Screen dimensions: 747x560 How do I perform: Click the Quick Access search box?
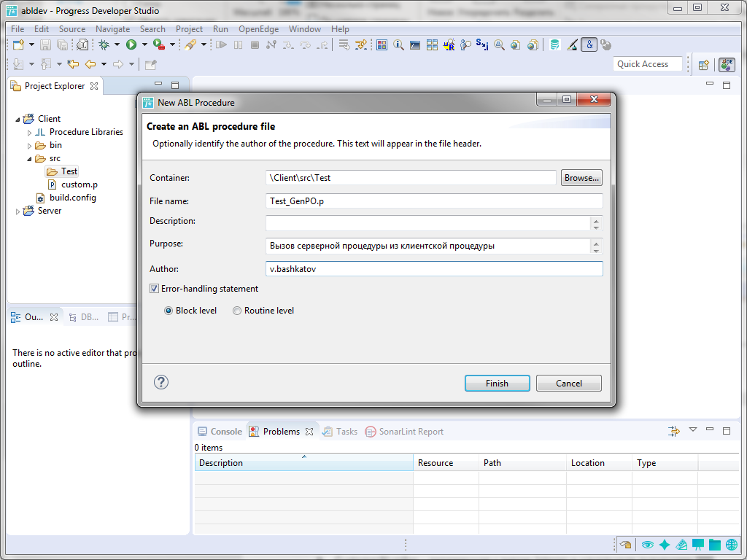(647, 64)
